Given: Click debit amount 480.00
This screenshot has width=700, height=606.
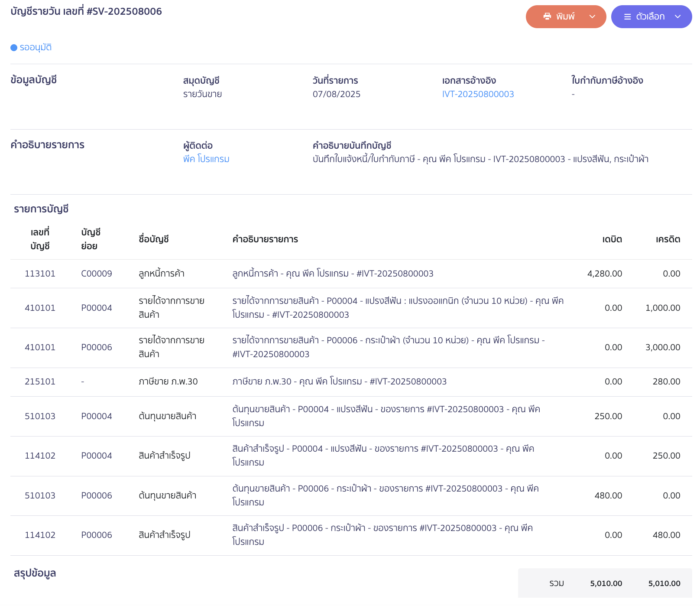Looking at the screenshot, I should tap(608, 495).
